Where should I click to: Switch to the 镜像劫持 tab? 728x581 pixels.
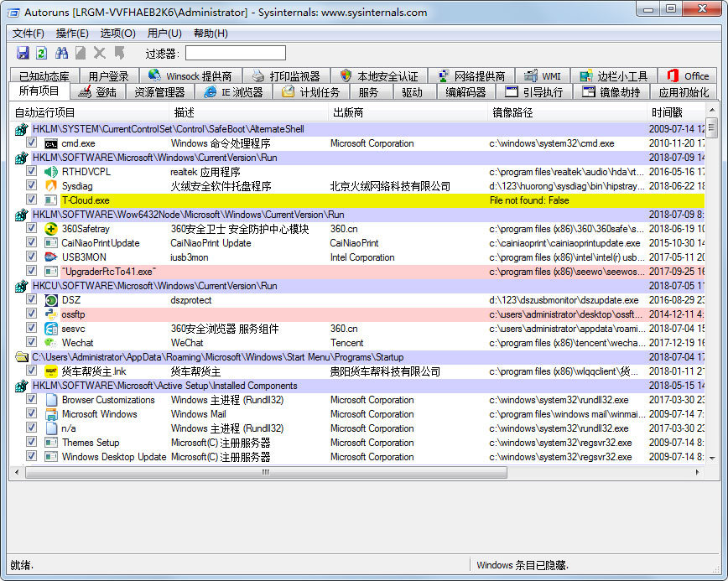611,92
